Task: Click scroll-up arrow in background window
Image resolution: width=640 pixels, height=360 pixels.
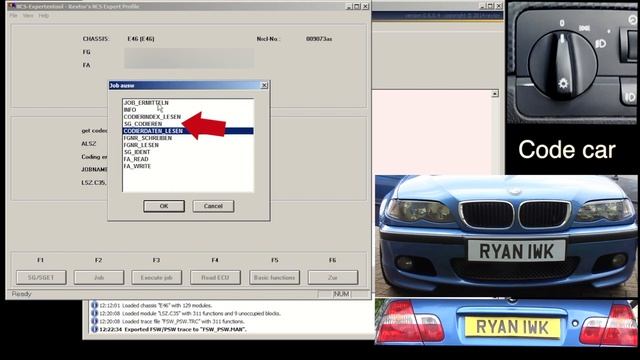Action: 495,94
